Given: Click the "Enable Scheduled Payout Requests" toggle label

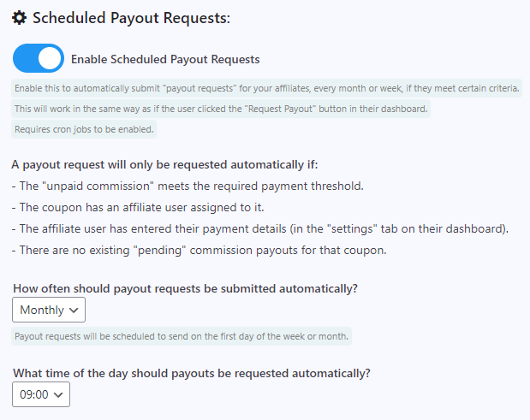Looking at the screenshot, I should coord(165,59).
